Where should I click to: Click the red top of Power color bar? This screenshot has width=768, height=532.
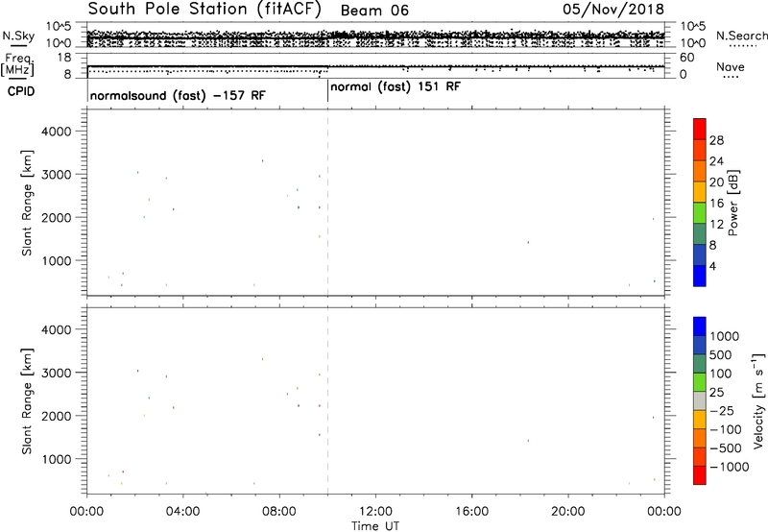tap(700, 129)
